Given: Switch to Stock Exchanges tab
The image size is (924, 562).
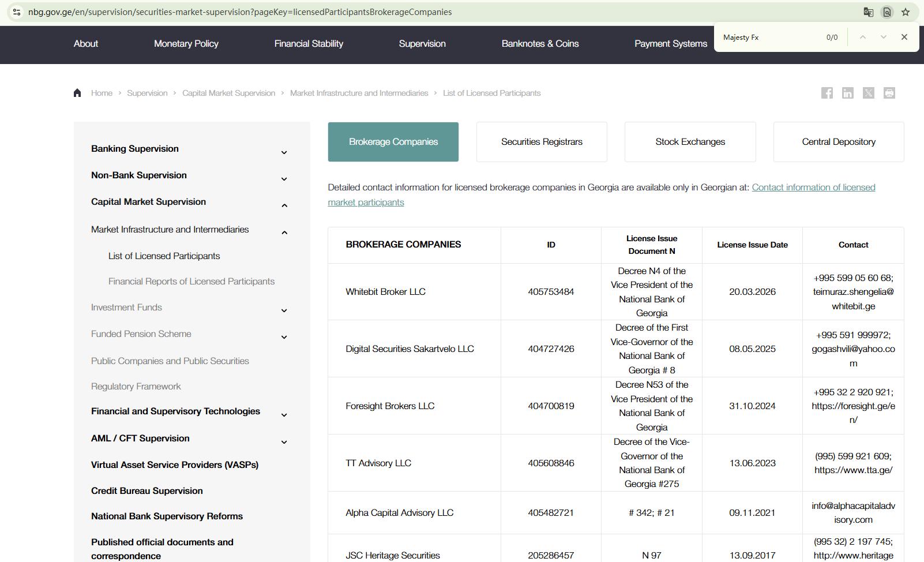Looking at the screenshot, I should (x=690, y=142).
